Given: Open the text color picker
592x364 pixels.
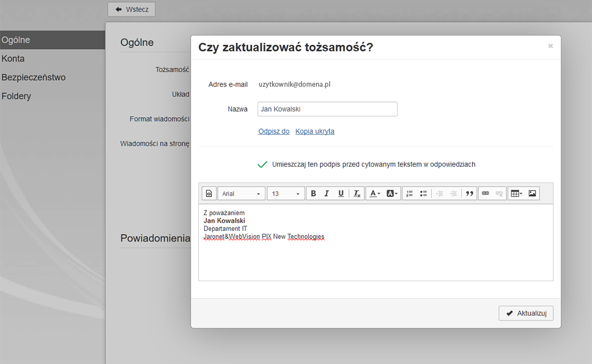Looking at the screenshot, I should pos(374,194).
